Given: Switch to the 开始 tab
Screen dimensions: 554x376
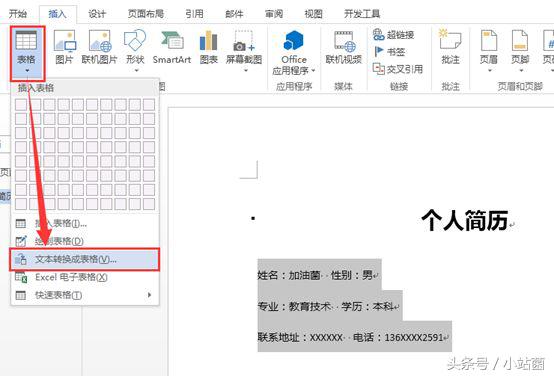Looking at the screenshot, I should pyautogui.click(x=18, y=14).
